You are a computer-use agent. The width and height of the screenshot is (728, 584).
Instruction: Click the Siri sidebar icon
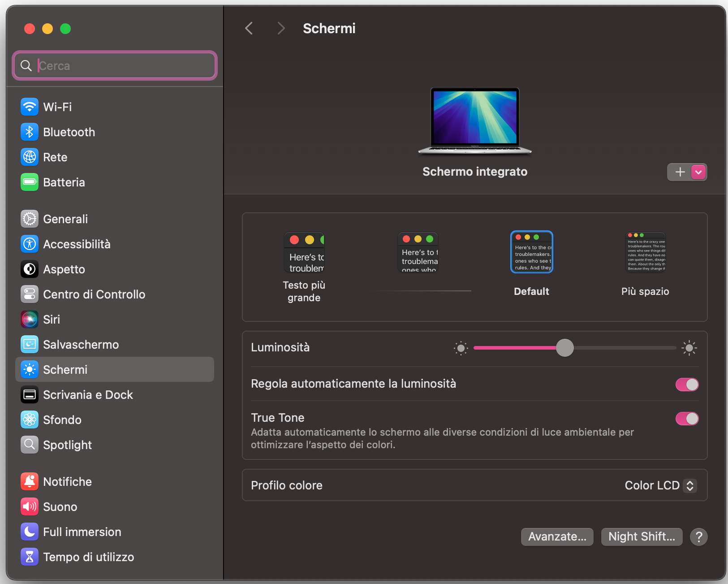[29, 319]
